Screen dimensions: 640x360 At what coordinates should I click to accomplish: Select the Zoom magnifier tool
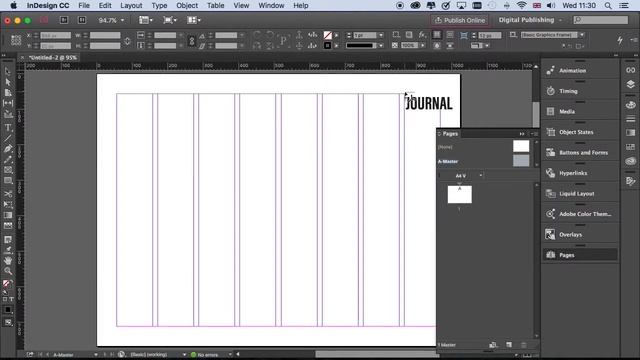point(8,271)
